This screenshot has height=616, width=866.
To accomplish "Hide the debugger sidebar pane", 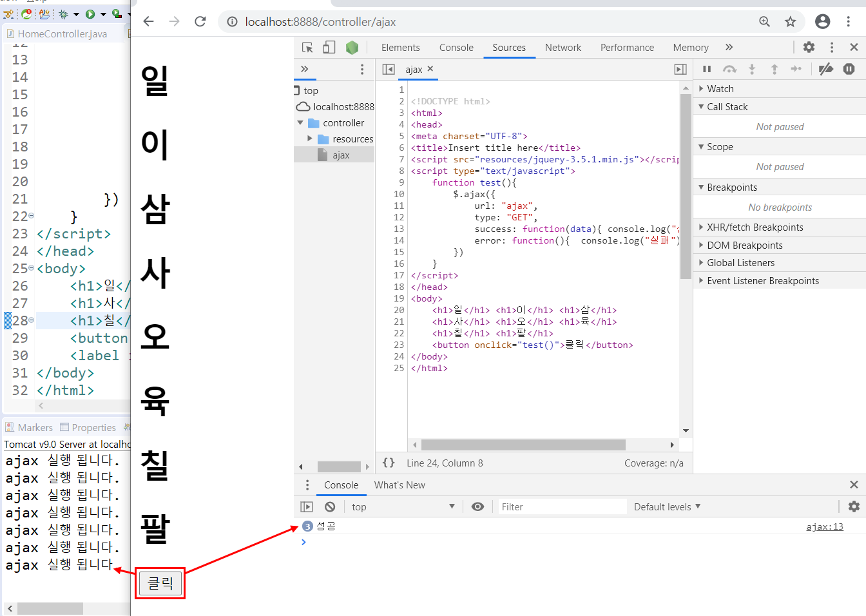I will click(x=680, y=69).
